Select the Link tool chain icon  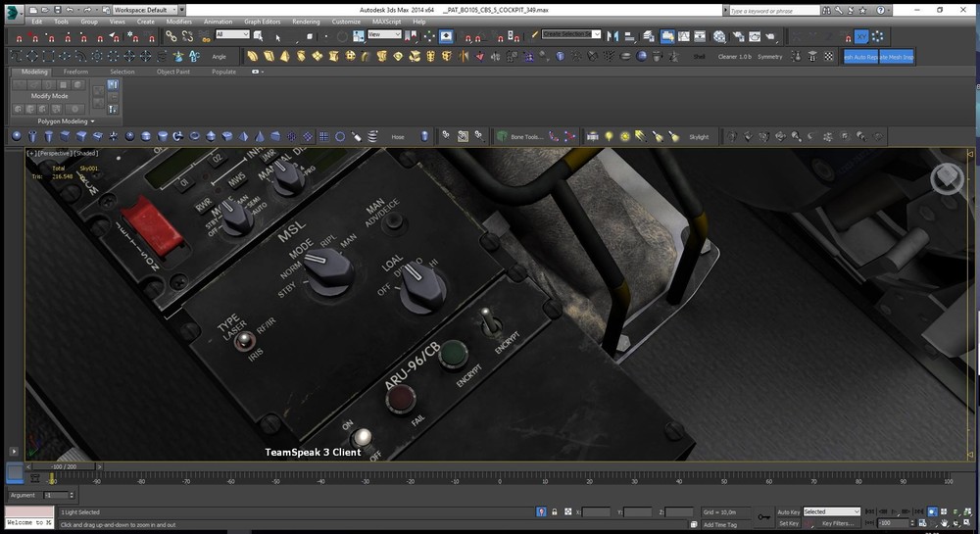[x=171, y=35]
